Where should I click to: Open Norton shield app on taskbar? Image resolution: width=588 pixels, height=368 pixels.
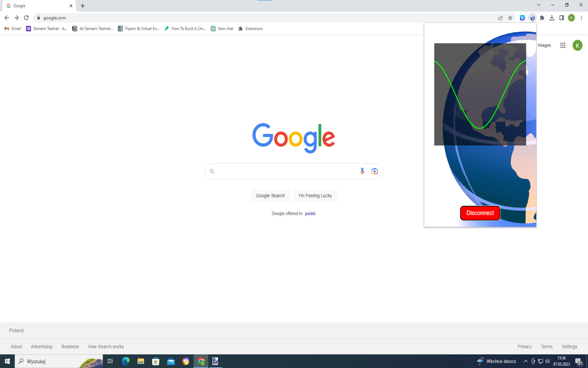point(186,361)
